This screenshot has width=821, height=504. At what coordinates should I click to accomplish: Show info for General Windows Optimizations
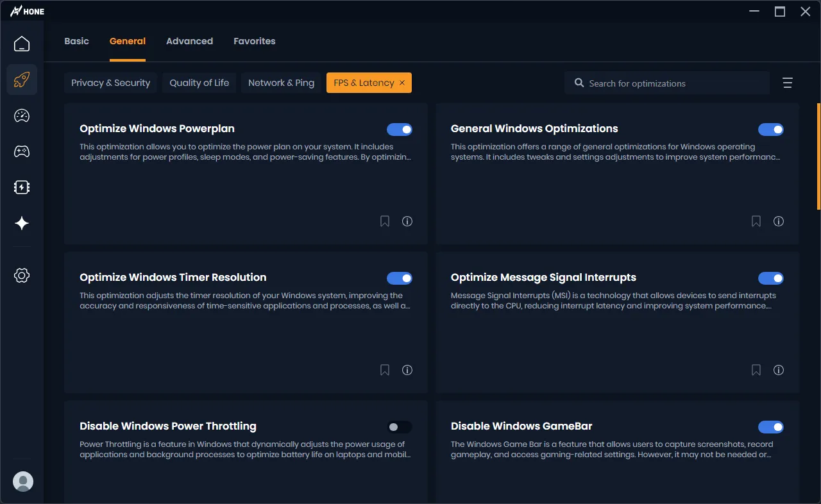(779, 221)
